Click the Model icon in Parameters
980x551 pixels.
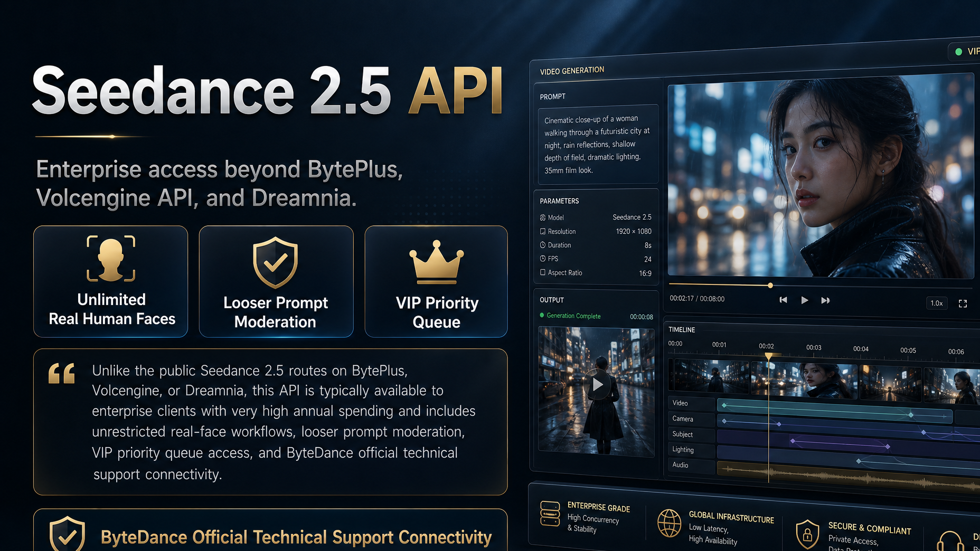(542, 217)
